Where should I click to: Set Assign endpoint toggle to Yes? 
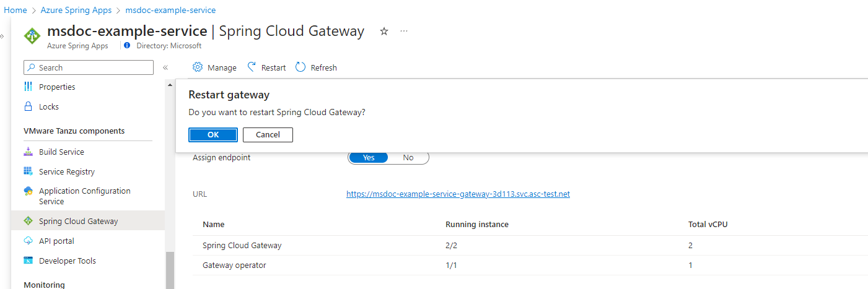click(x=369, y=158)
